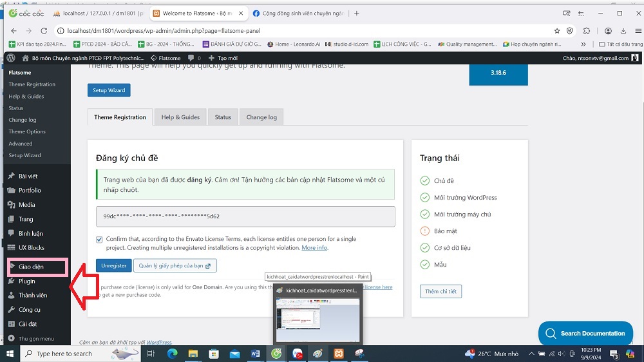
Task: Open Search Documentation widget
Action: click(585, 333)
